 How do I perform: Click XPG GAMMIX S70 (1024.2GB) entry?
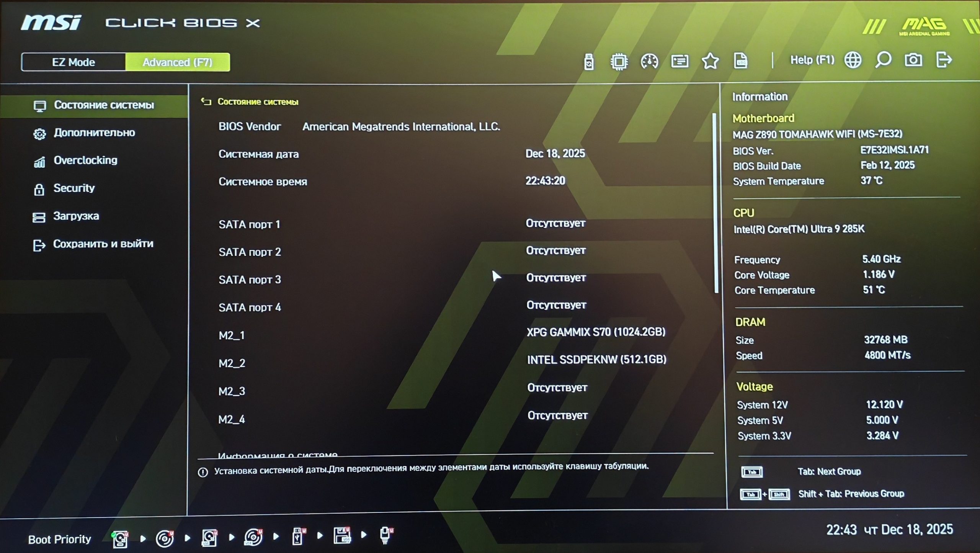point(596,332)
